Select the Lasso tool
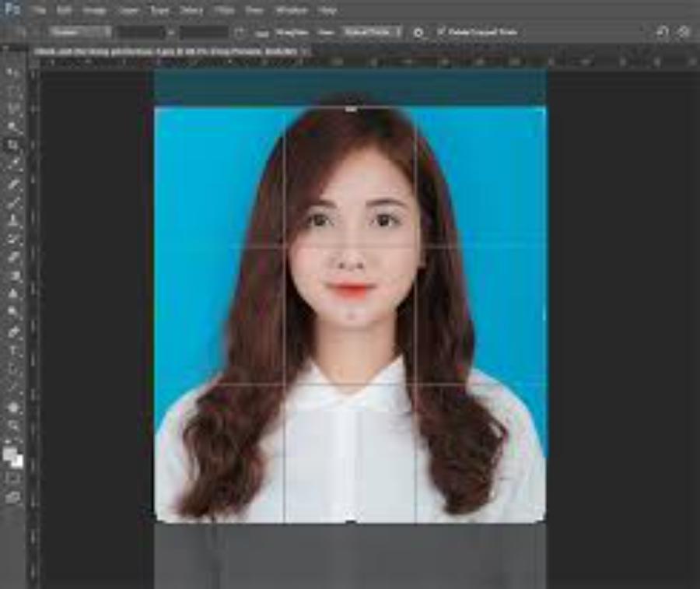The width and height of the screenshot is (700, 589). point(13,109)
